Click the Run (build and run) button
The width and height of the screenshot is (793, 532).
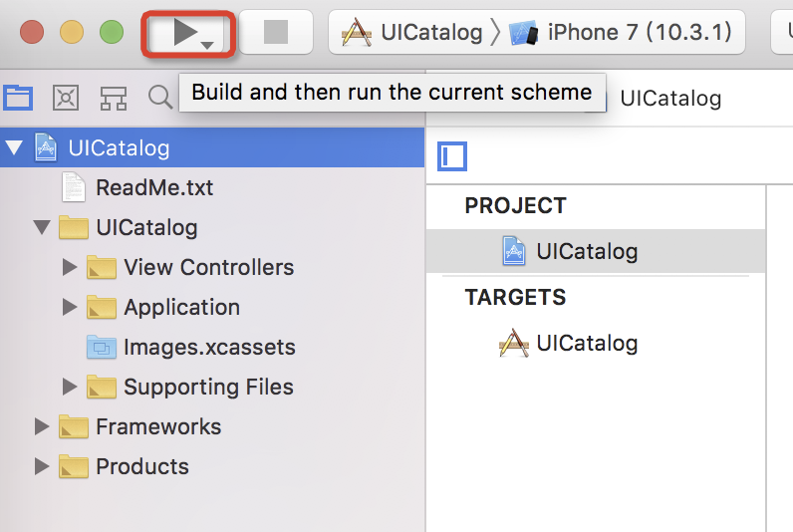point(185,33)
